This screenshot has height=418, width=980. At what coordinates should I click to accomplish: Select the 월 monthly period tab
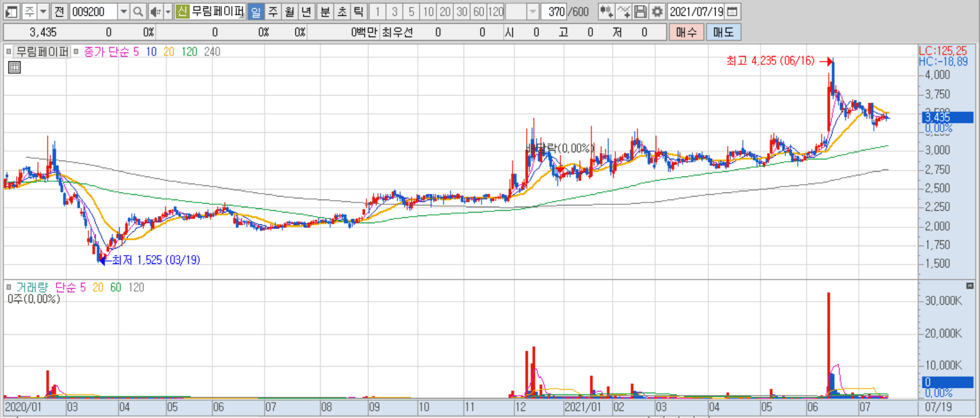[289, 11]
